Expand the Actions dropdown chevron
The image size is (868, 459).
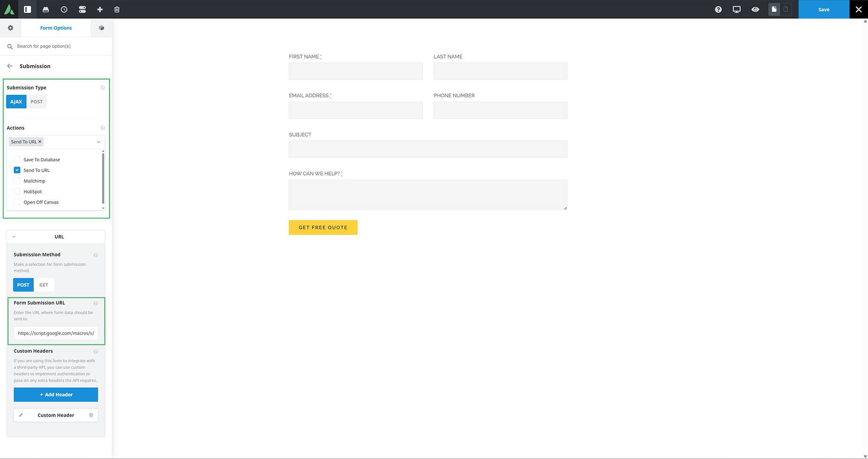coord(98,142)
